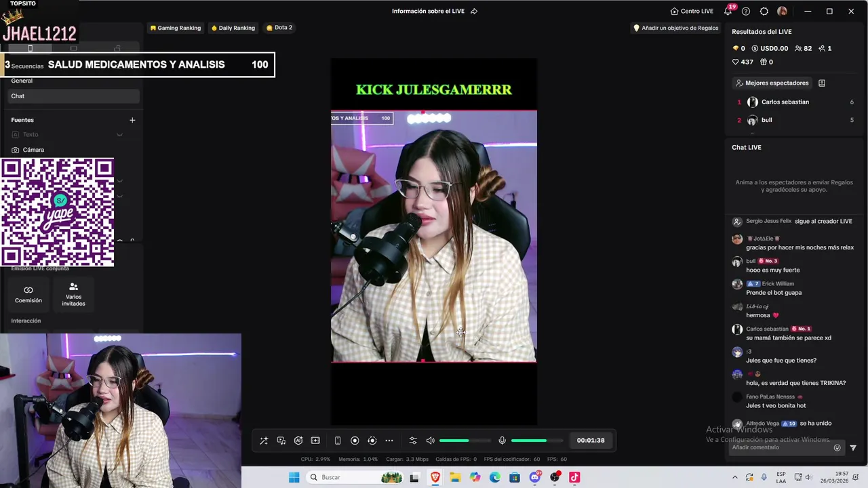The image size is (868, 488).
Task: Open the AI assistant tool icon
Action: tap(298, 441)
